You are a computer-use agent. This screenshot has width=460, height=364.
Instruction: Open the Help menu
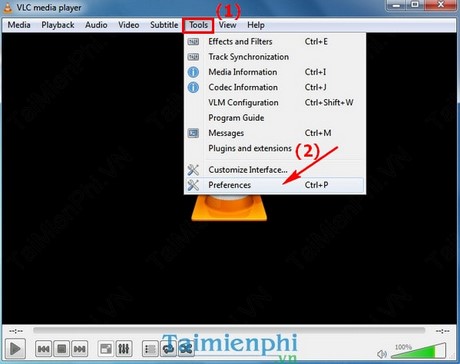(256, 25)
